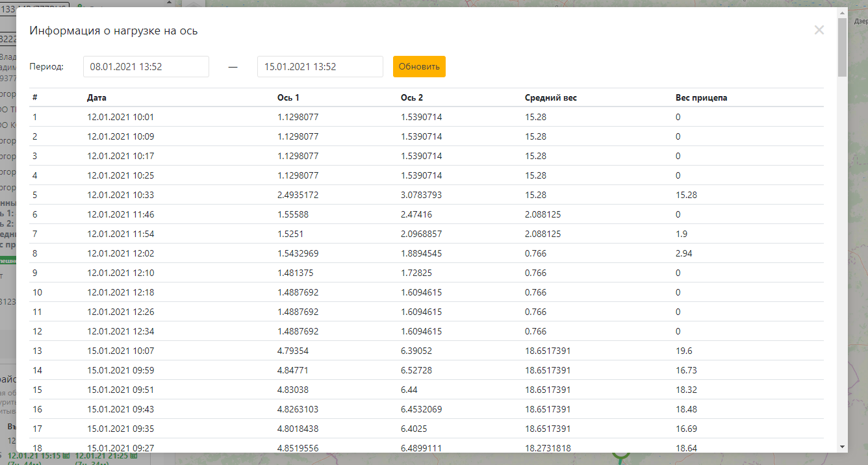
Task: Click the Ось 2 column header
Action: click(x=412, y=98)
